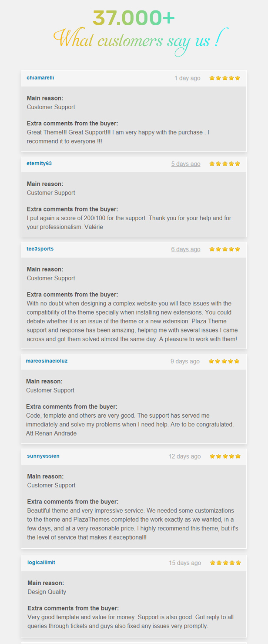Click logicallimit's five-star rating icons
Screen dimensions: 268x644
click(x=225, y=563)
